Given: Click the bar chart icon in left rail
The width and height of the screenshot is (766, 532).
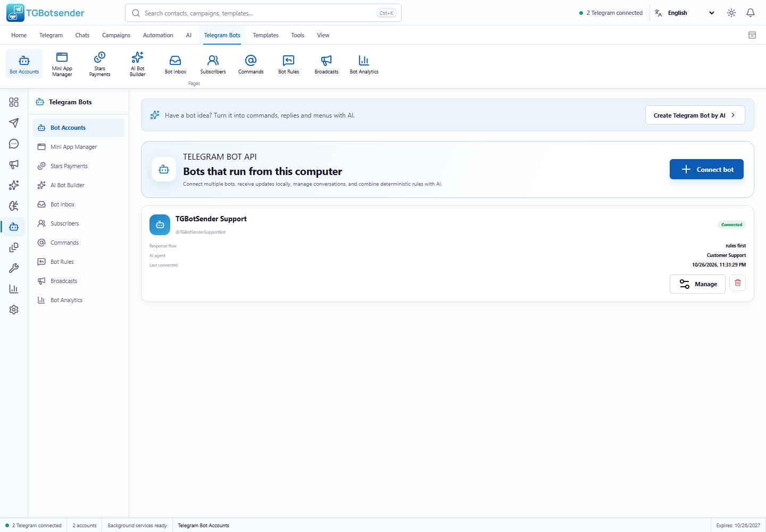Looking at the screenshot, I should pyautogui.click(x=14, y=289).
